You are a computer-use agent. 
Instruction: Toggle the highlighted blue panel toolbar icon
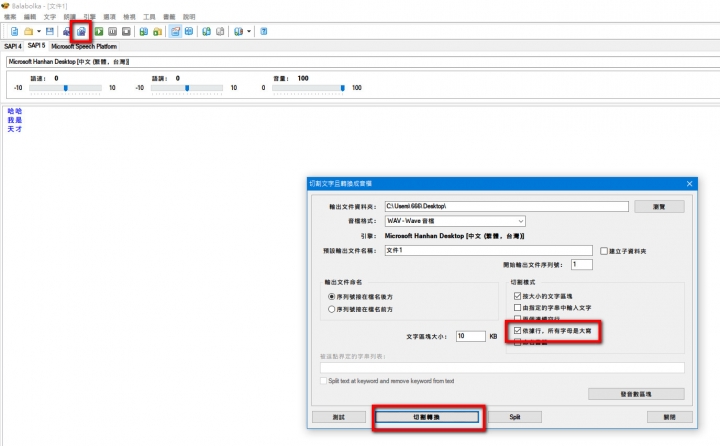(175, 32)
